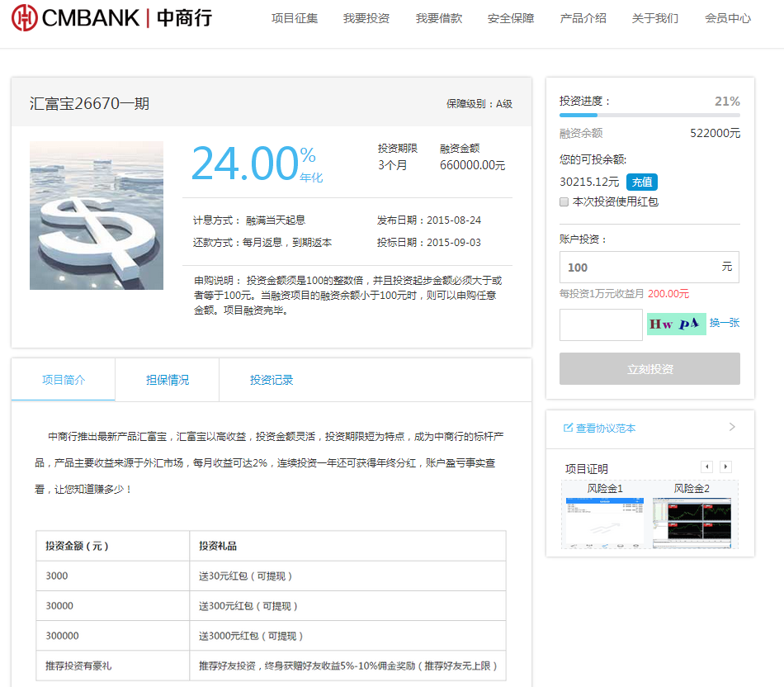Viewport: 784px width, 687px height.
Task: Switch to the 投资记录 tab
Action: [272, 380]
